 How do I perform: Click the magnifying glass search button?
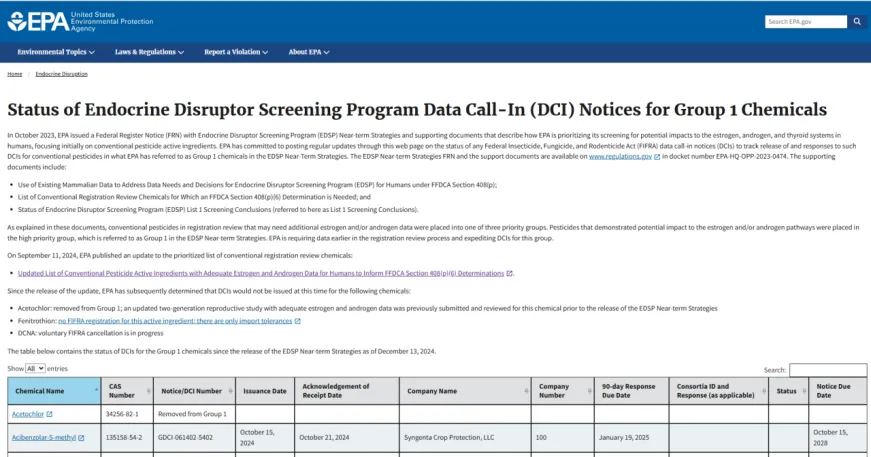tap(857, 21)
